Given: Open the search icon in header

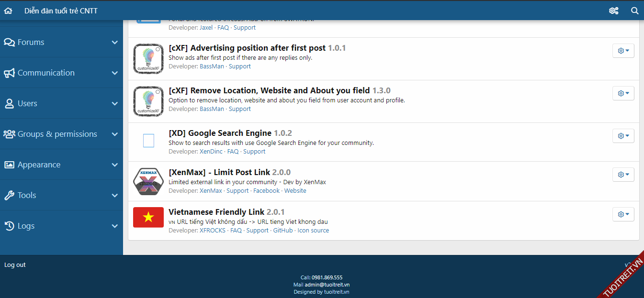Looking at the screenshot, I should tap(635, 11).
